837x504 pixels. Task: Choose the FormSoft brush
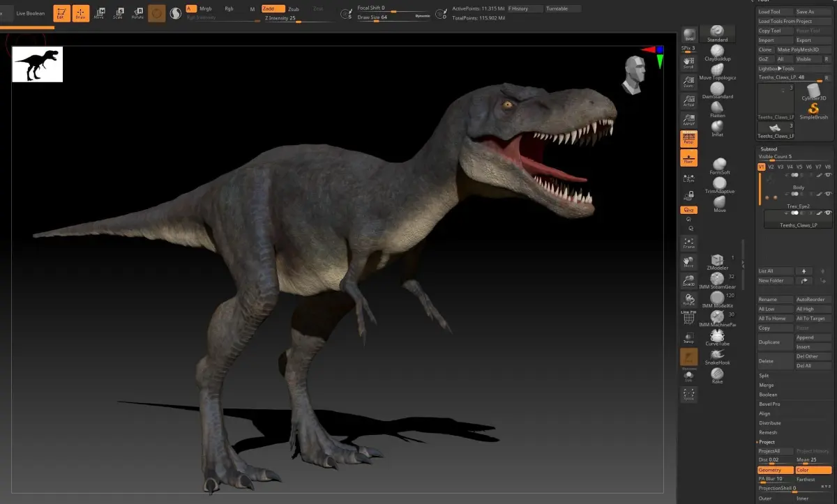[719, 165]
